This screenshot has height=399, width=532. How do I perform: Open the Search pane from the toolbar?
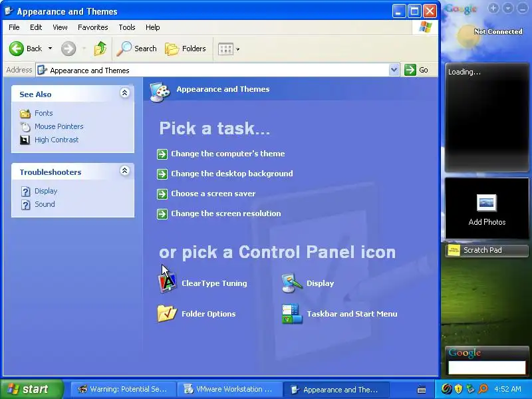click(136, 49)
